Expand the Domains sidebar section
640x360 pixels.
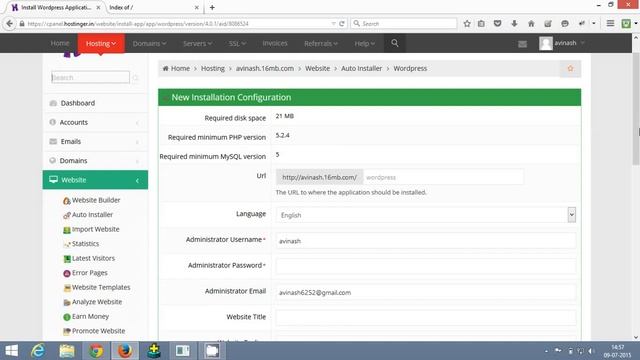[x=95, y=161]
